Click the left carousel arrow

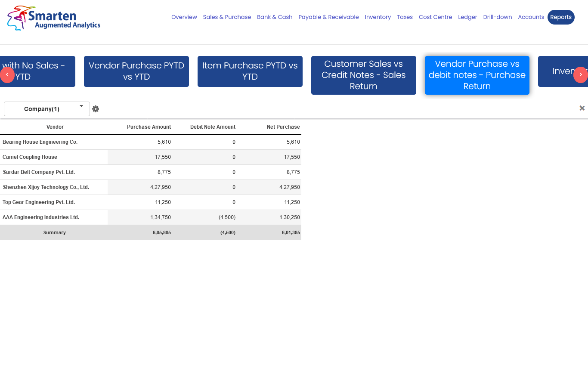click(7, 75)
